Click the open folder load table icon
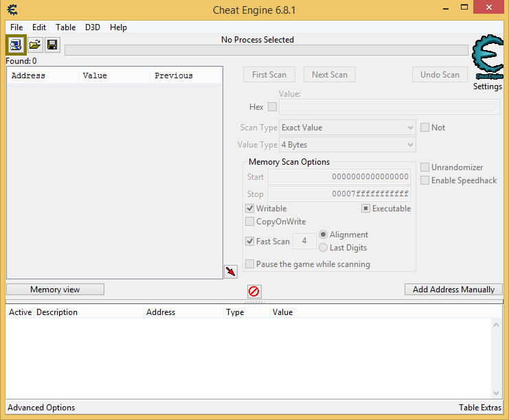The height and width of the screenshot is (420, 509). click(35, 45)
